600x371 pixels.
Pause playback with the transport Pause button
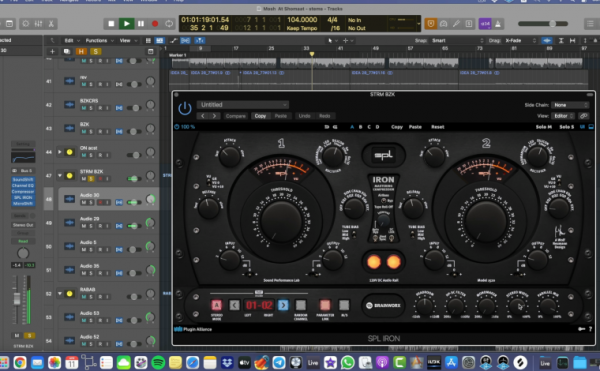click(x=141, y=24)
